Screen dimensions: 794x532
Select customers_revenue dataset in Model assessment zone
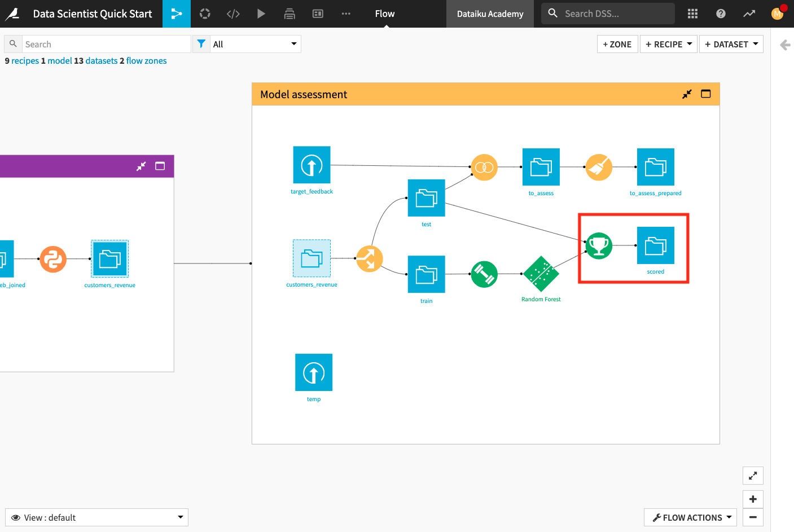point(312,258)
